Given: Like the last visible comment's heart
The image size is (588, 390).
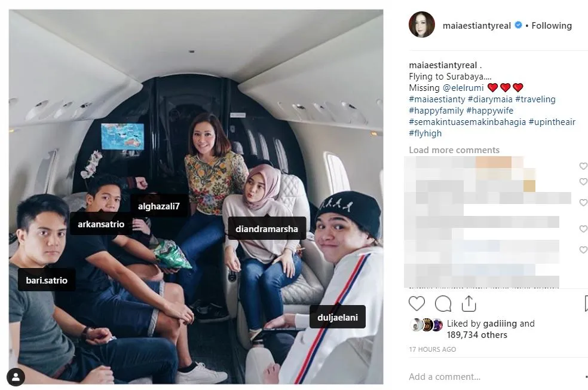Looking at the screenshot, I should [x=583, y=249].
